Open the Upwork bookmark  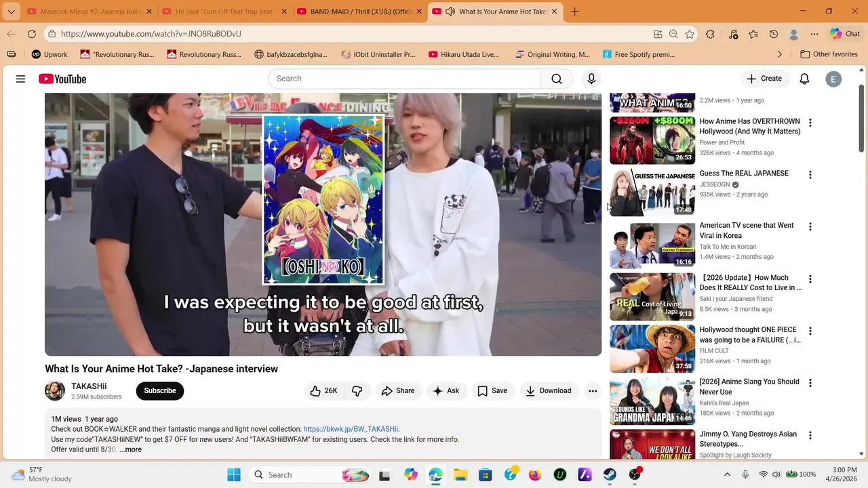point(49,54)
